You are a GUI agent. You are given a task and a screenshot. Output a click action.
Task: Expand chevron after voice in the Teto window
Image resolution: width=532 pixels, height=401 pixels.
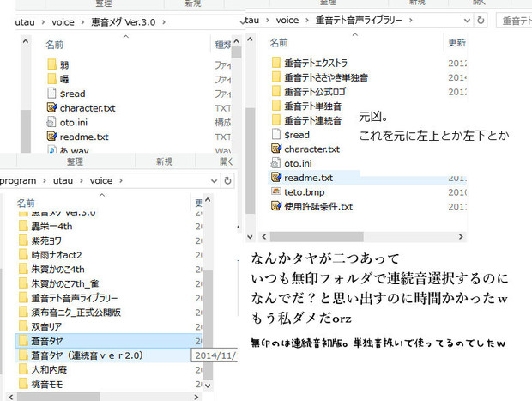pos(307,21)
